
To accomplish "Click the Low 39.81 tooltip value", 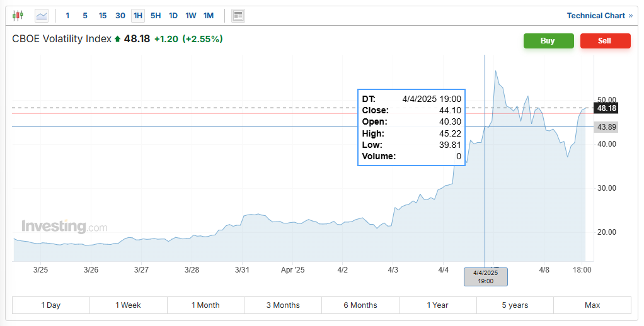I will click(450, 145).
